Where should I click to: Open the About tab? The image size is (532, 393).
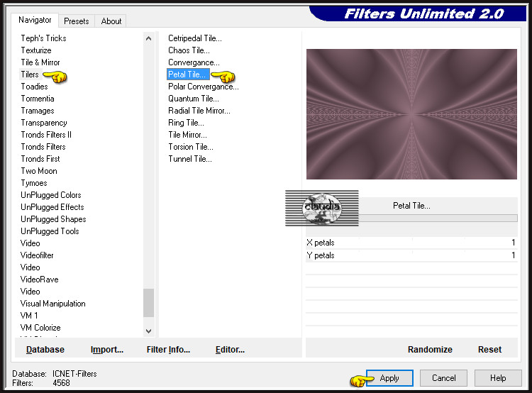pyautogui.click(x=111, y=21)
